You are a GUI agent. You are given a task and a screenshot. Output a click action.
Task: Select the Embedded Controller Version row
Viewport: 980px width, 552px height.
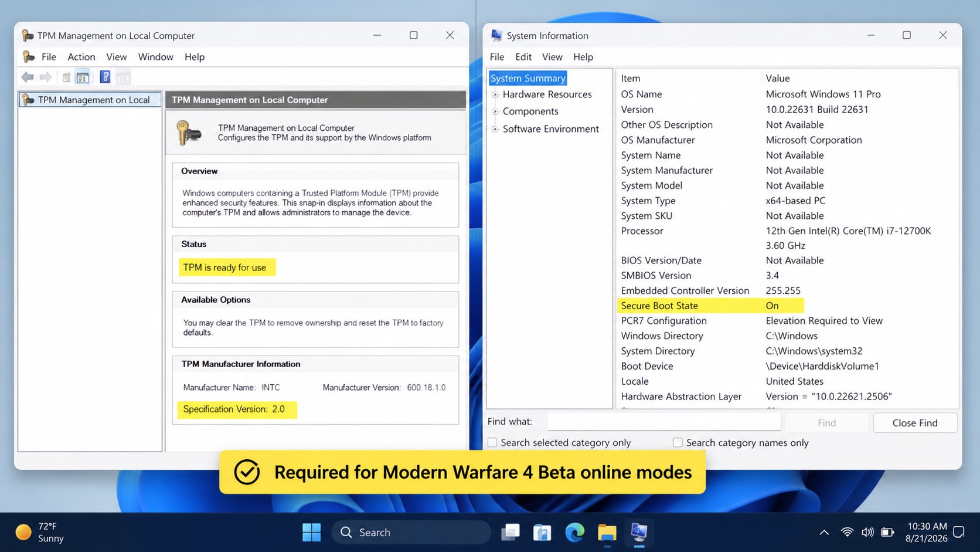tap(787, 291)
